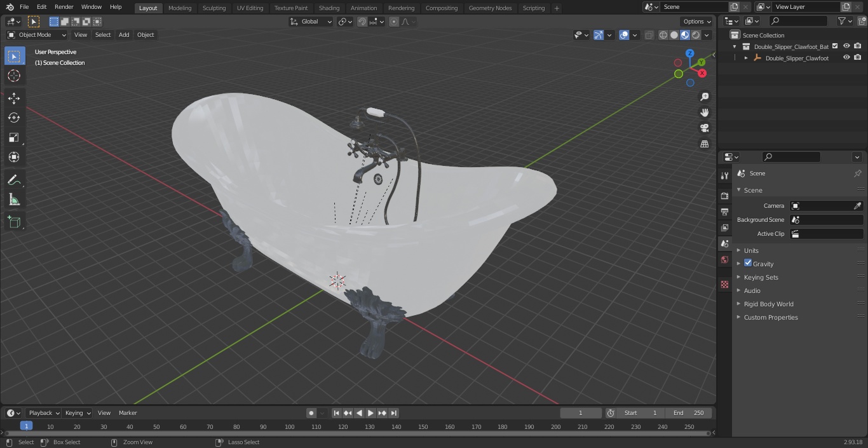Open the Output properties tab
Viewport: 868px width, 448px height.
(x=724, y=212)
